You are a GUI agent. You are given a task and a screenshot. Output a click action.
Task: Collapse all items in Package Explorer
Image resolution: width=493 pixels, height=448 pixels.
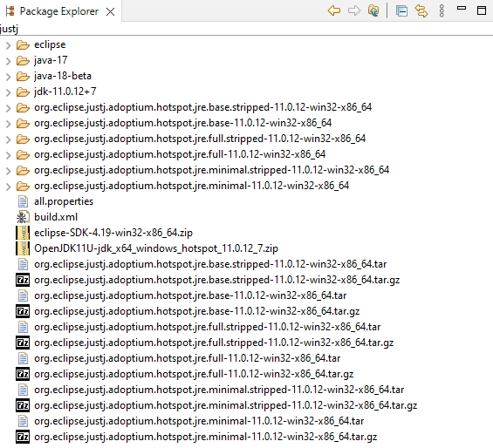click(x=401, y=11)
